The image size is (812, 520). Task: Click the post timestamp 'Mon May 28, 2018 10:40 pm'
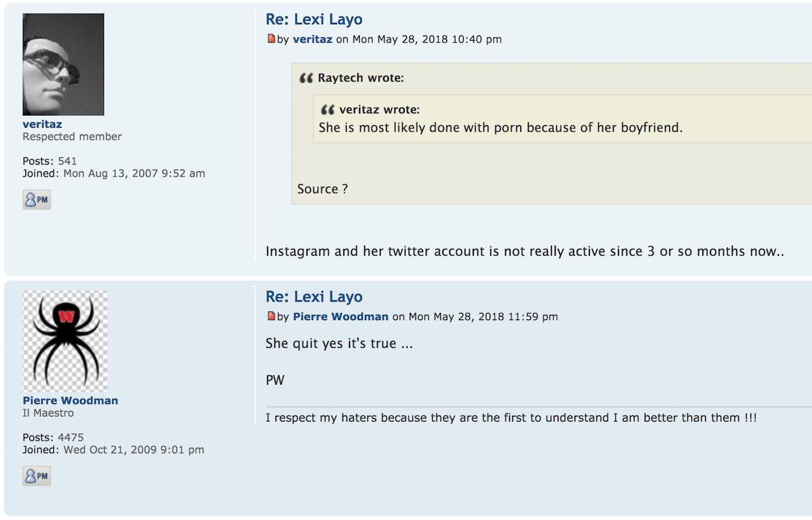pyautogui.click(x=427, y=39)
